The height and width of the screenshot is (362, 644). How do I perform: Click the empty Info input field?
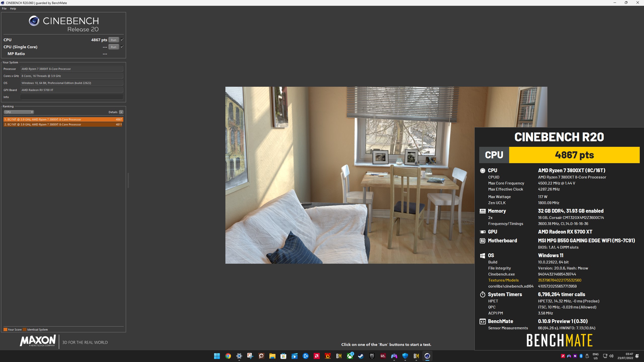pos(72,97)
